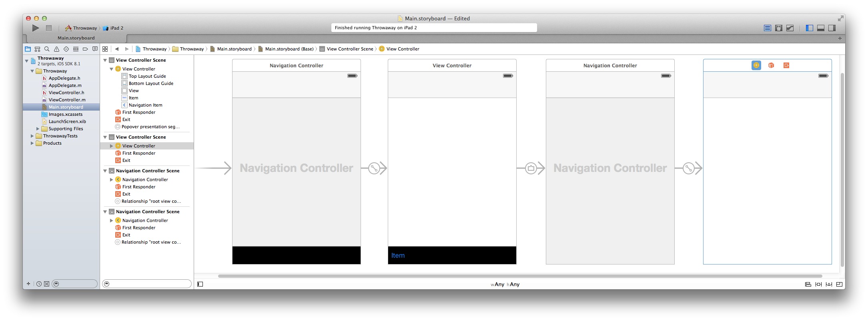Screen dimensions: 868x321
Task: Open the wAny hAny size class control
Action: [x=505, y=284]
